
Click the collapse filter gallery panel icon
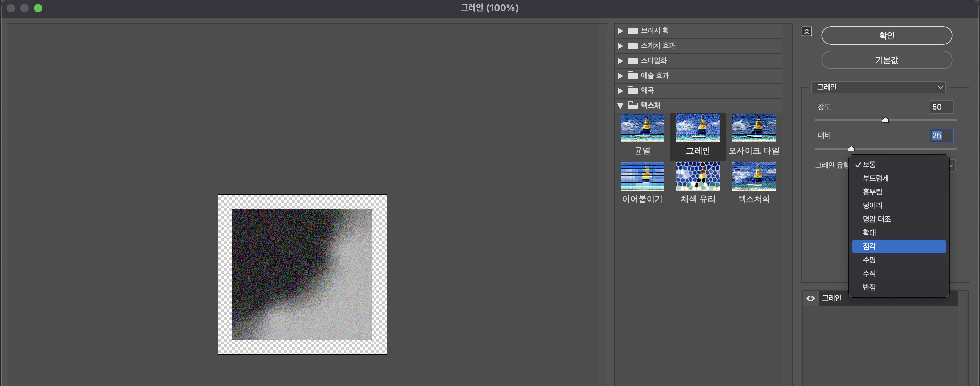pyautogui.click(x=806, y=32)
